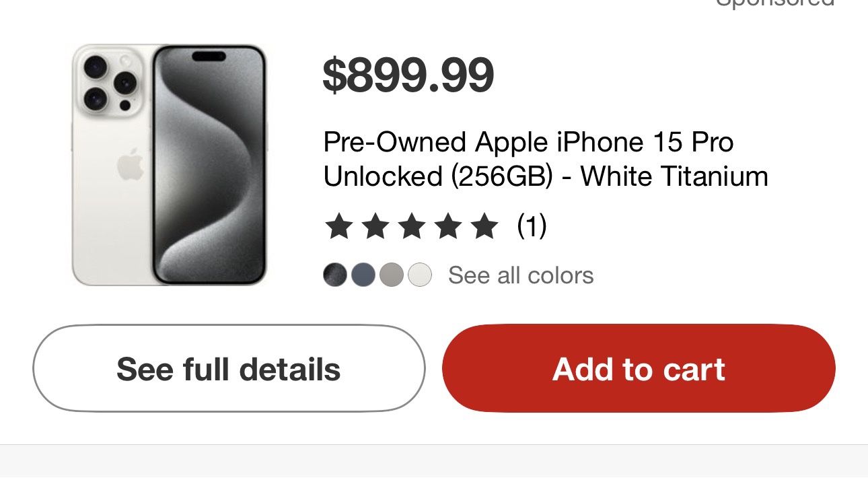
Task: Click the review count (1)
Action: [x=532, y=227]
